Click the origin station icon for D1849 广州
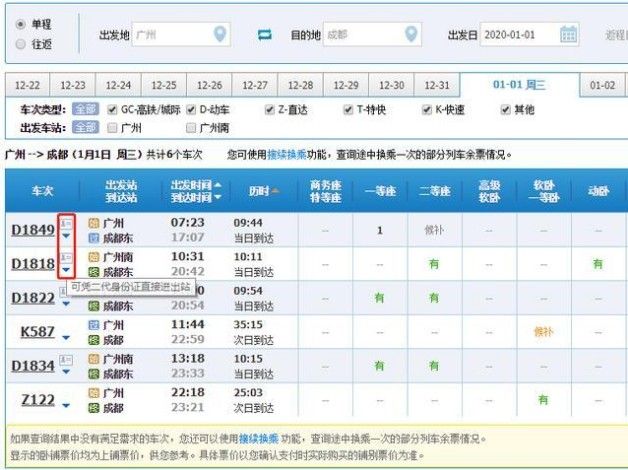628x470 pixels. tap(94, 223)
